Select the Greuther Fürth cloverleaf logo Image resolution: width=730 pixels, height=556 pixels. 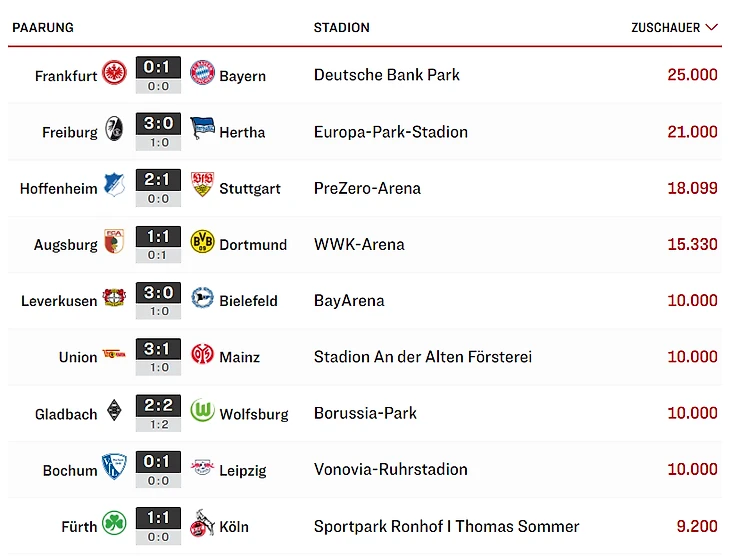click(114, 523)
